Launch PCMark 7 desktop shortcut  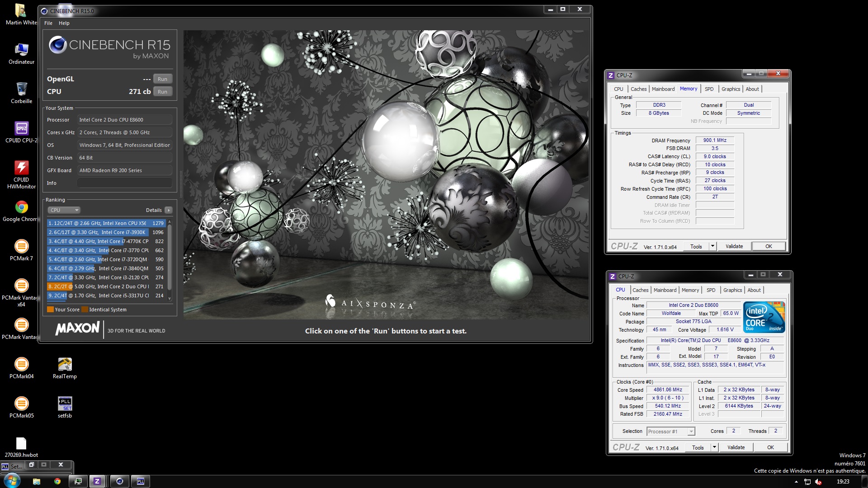[x=21, y=250]
